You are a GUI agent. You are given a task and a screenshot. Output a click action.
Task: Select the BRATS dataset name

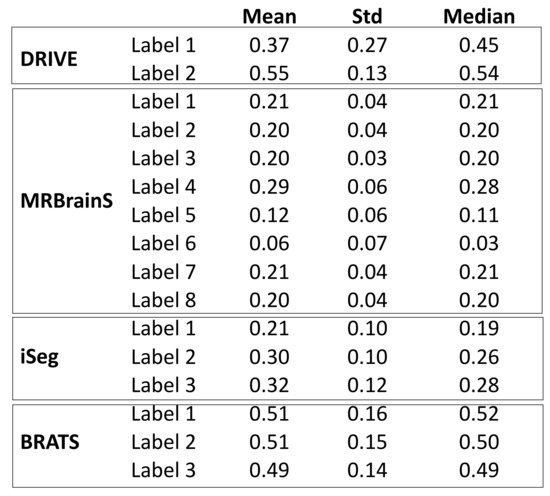click(50, 442)
